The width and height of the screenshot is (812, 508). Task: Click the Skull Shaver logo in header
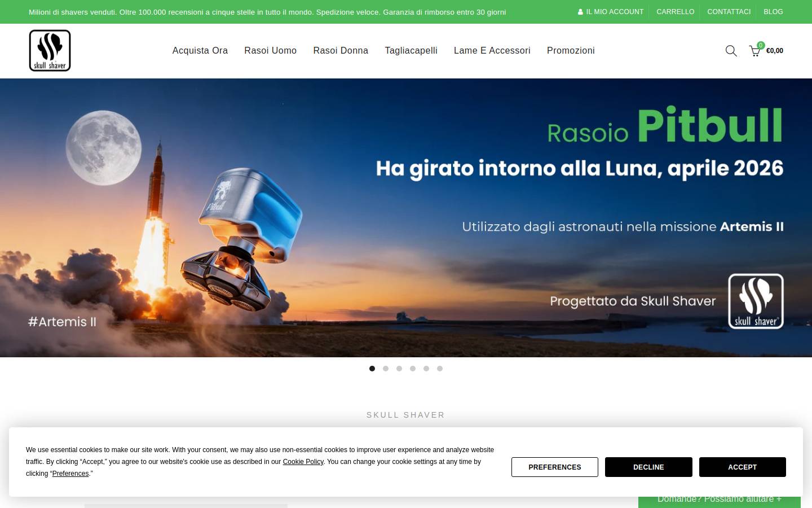[50, 51]
